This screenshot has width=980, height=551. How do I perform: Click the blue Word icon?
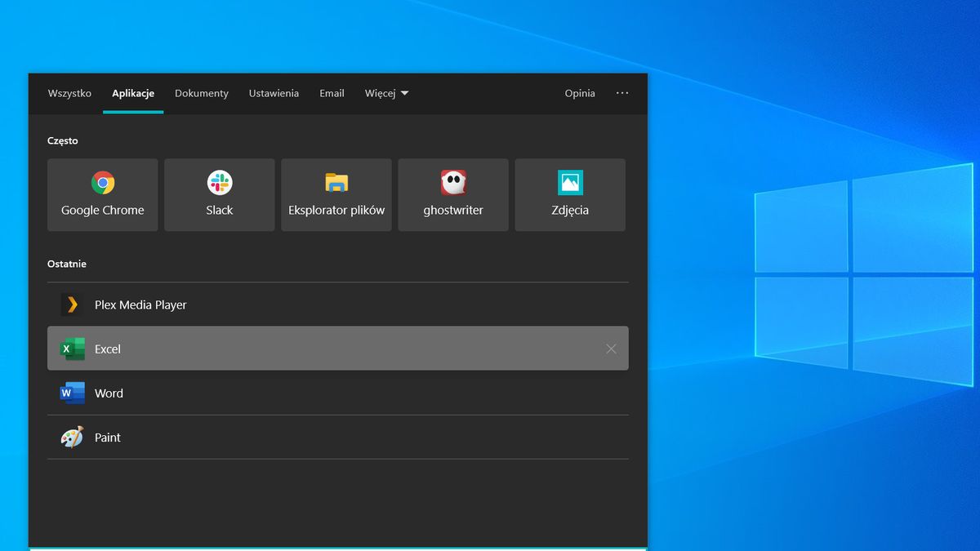(73, 393)
